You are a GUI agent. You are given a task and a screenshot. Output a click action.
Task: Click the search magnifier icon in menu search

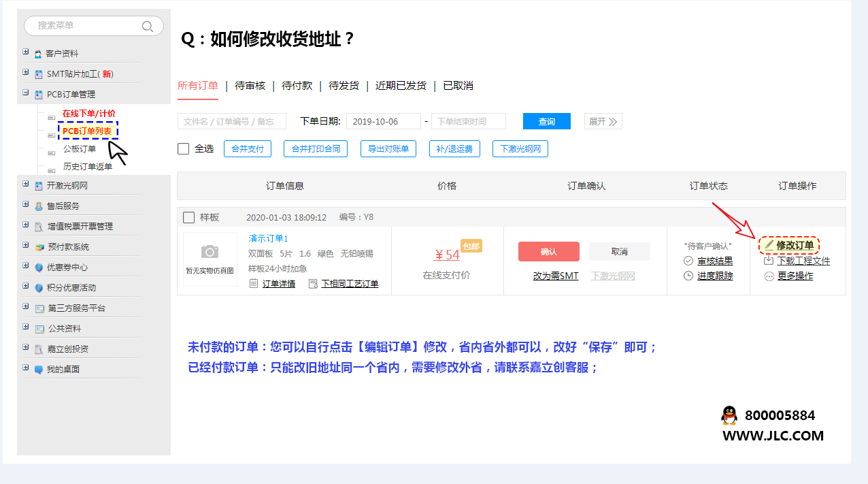coord(147,27)
